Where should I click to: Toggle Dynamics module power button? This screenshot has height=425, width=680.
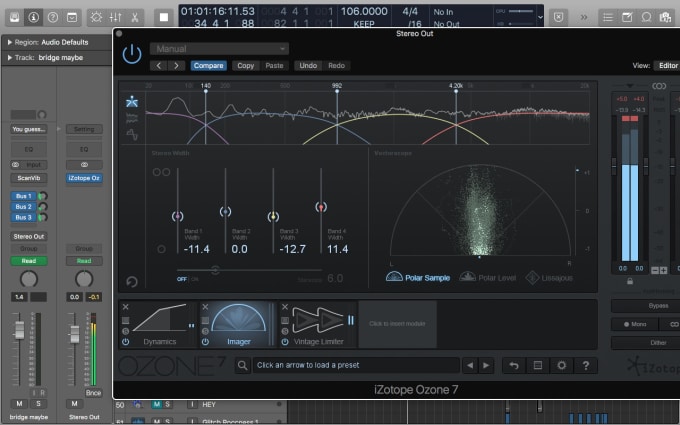click(x=125, y=342)
